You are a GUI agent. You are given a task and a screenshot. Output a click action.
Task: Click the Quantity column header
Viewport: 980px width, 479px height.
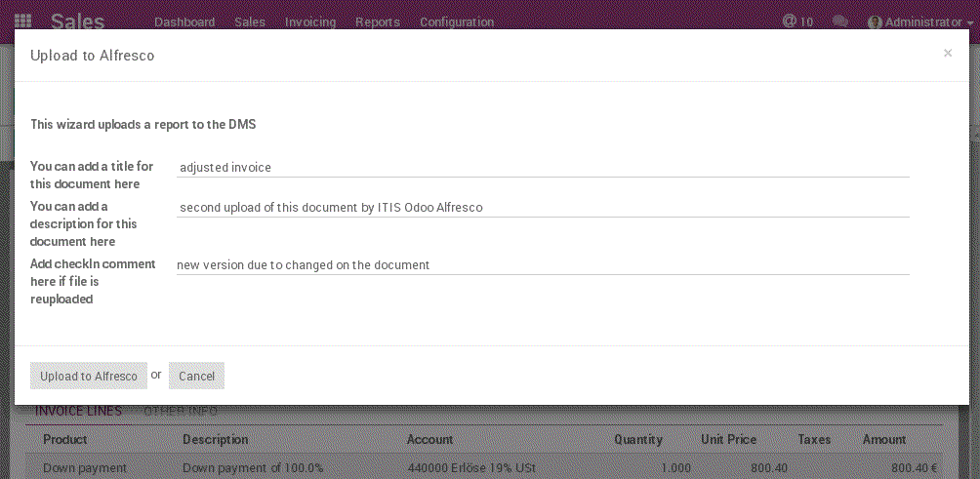(x=638, y=440)
